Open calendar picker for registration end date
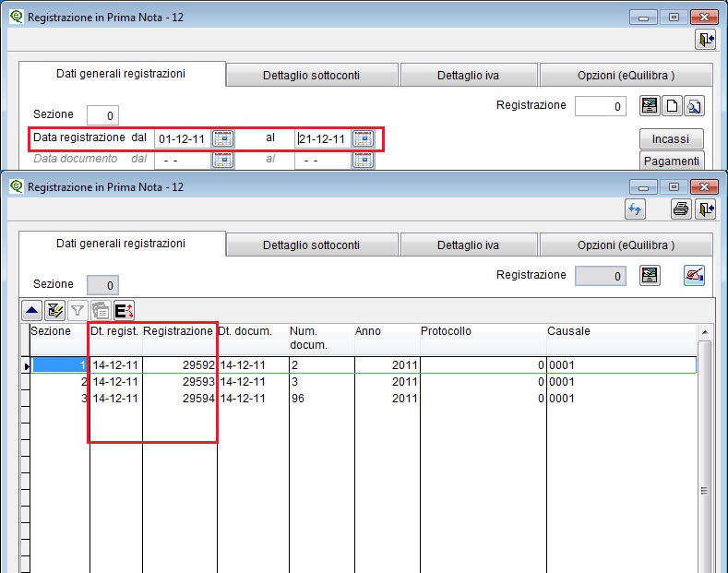 (364, 139)
